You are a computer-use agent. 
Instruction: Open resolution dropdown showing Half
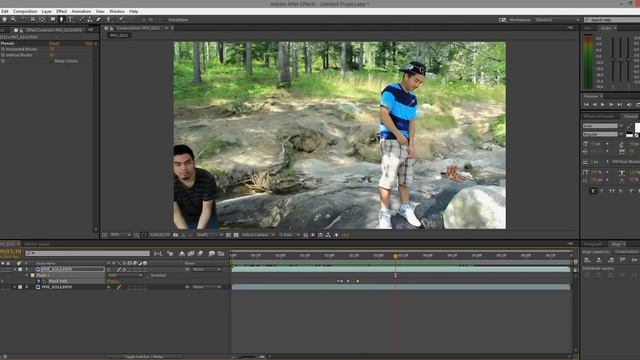(x=210, y=235)
